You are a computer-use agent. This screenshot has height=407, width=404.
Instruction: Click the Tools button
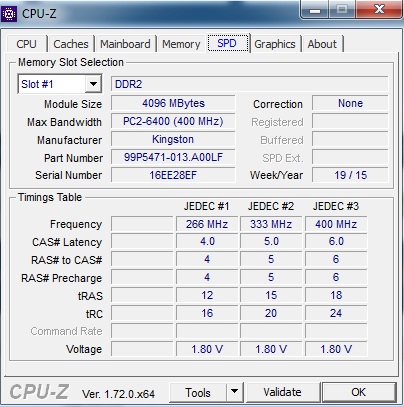198,392
